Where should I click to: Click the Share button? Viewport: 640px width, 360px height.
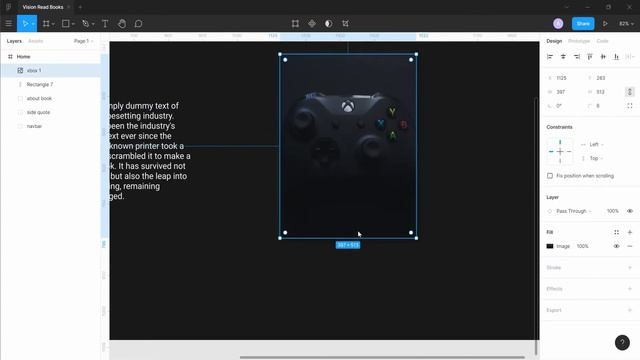(583, 24)
